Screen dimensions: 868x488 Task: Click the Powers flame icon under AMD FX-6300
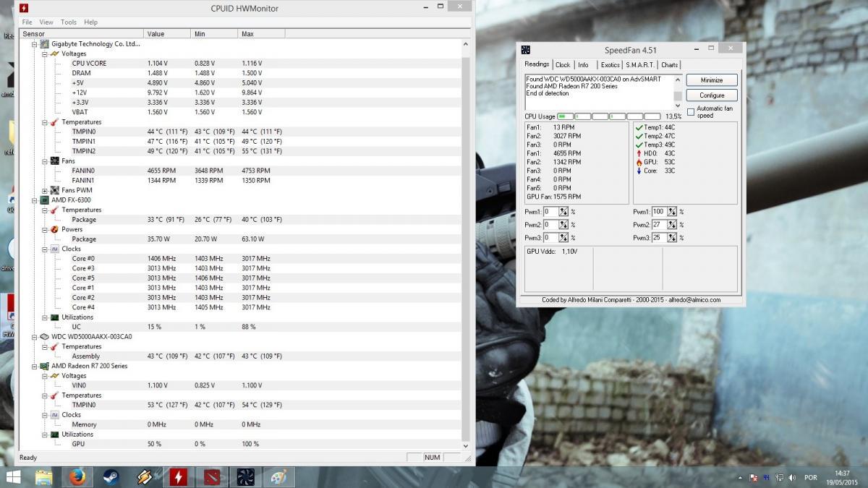click(x=54, y=229)
